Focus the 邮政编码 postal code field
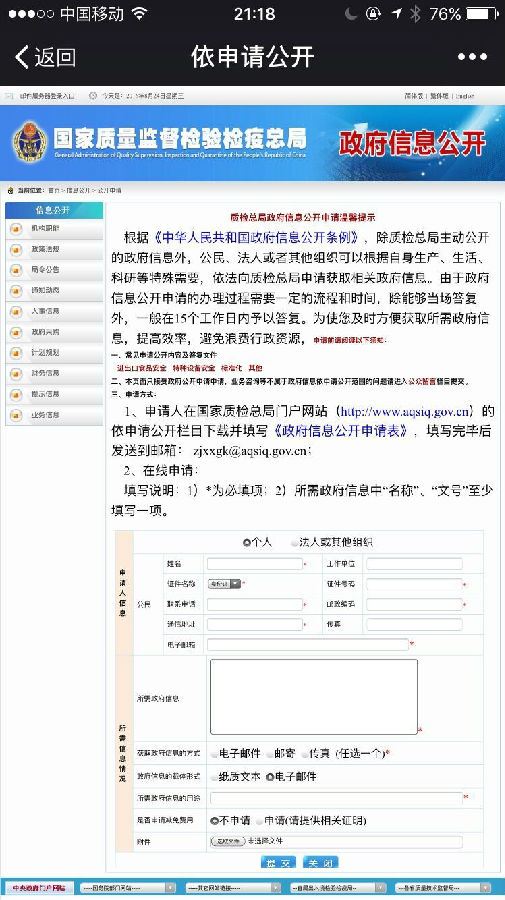Screen dimensions: 505x900 414,604
